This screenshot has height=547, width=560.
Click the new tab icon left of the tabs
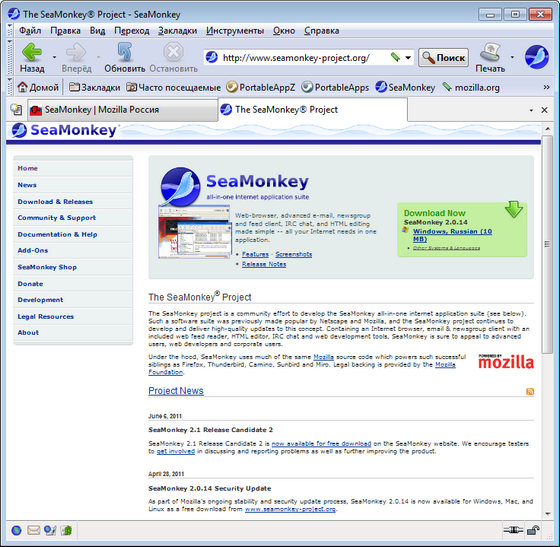tap(16, 109)
